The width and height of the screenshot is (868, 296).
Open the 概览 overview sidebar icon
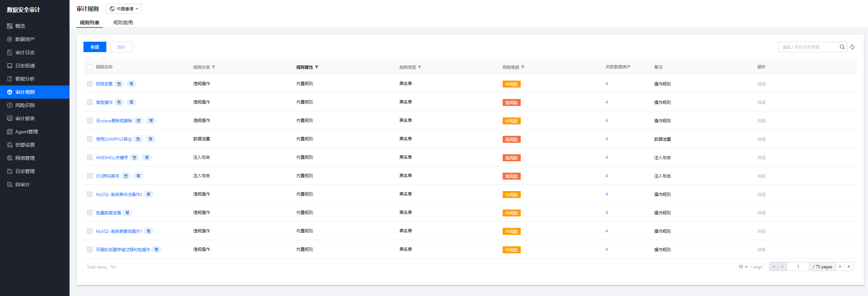[x=10, y=26]
